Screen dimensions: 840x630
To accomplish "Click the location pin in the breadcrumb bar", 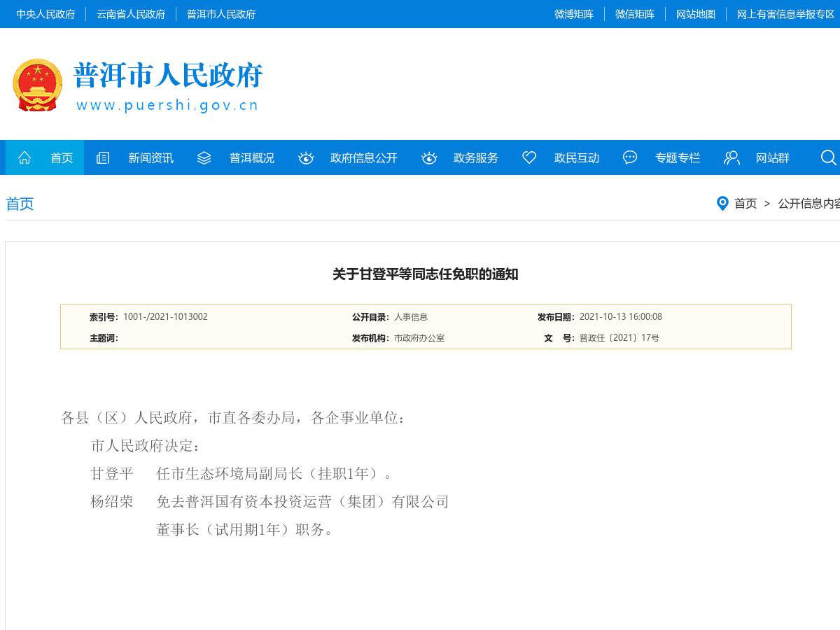I will [x=723, y=204].
